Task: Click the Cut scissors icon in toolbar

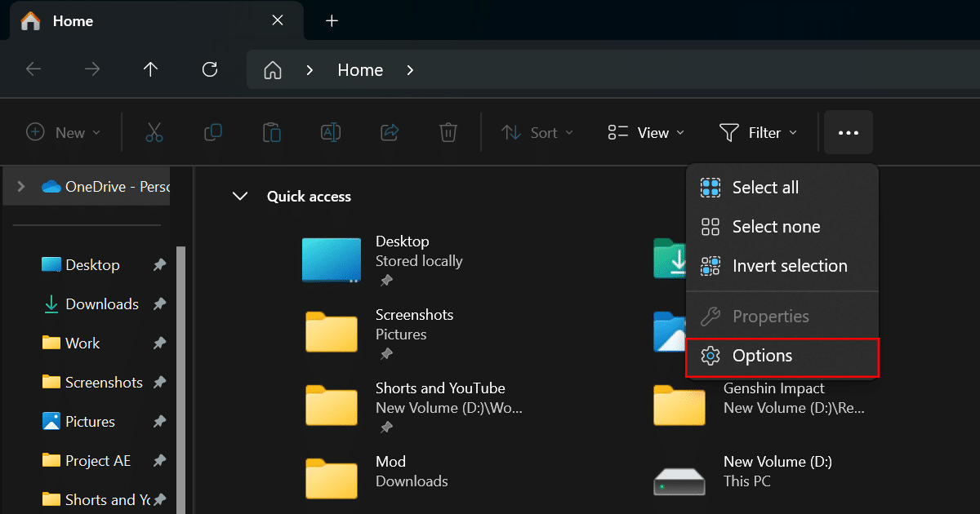Action: coord(154,133)
